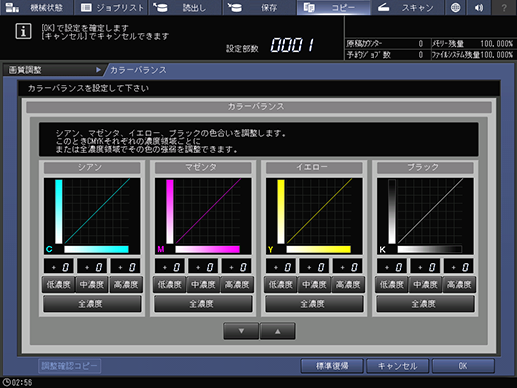Open the 機械状態 machine status tab
Image resolution: width=517 pixels, height=388 pixels.
tap(36, 7)
